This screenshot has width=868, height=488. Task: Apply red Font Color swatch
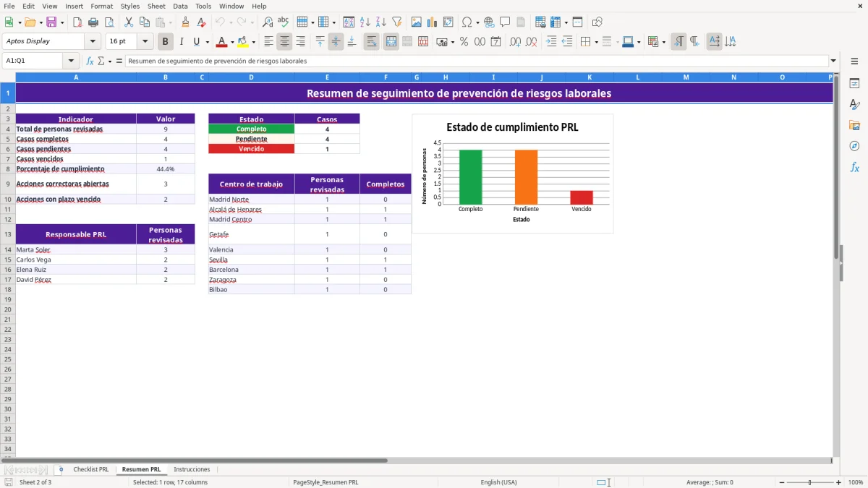coord(222,42)
